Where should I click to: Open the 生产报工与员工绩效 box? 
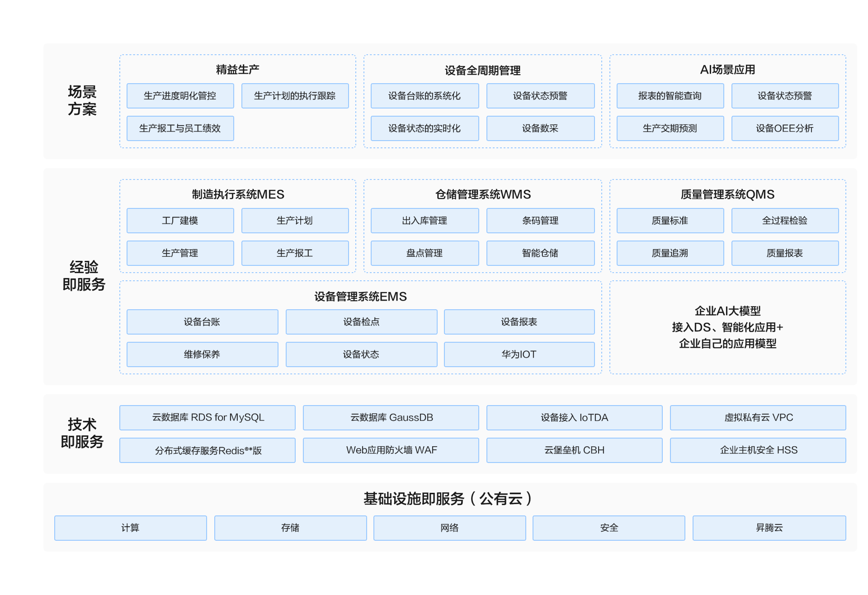pyautogui.click(x=180, y=128)
